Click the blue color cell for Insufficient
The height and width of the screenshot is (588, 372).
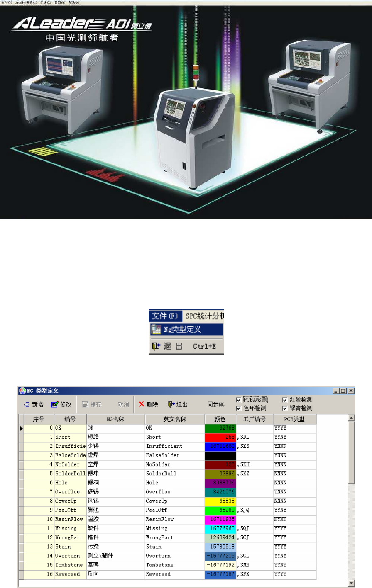[220, 446]
